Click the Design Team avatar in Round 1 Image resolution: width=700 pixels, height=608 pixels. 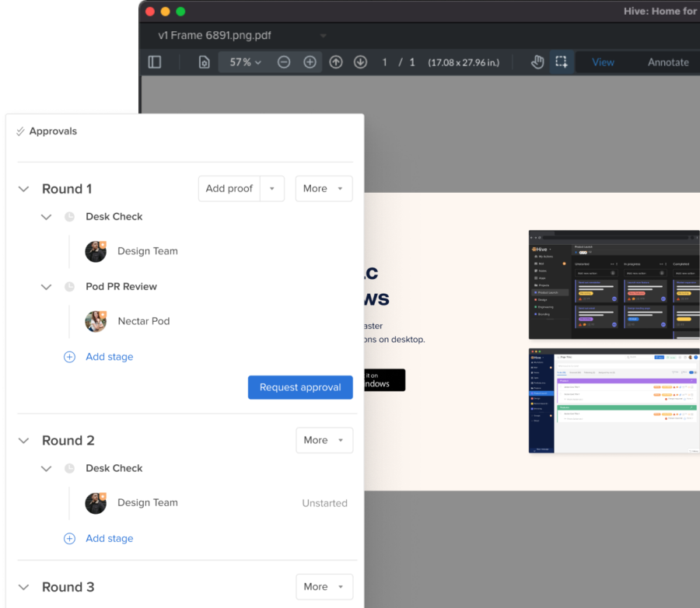(x=96, y=251)
